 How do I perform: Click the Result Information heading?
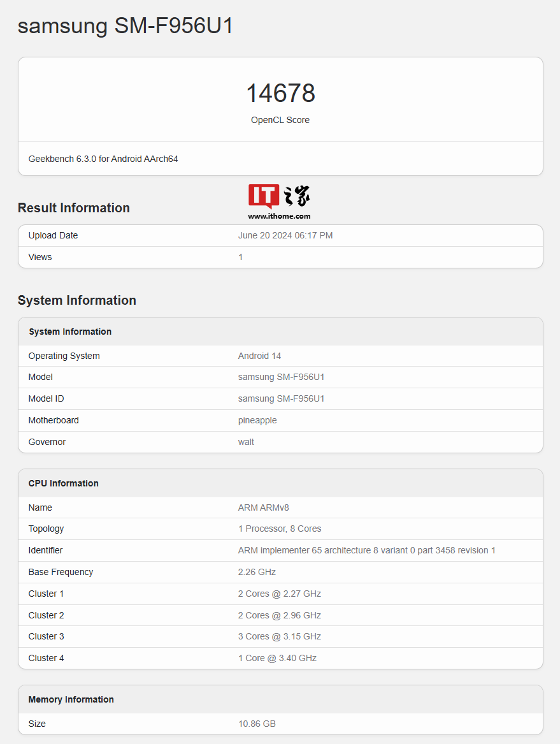click(74, 208)
